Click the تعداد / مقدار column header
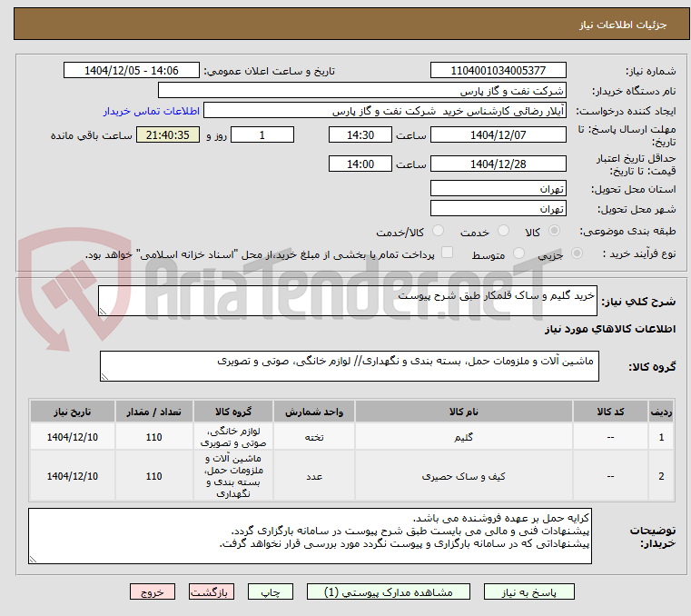The image size is (691, 616). [153, 412]
